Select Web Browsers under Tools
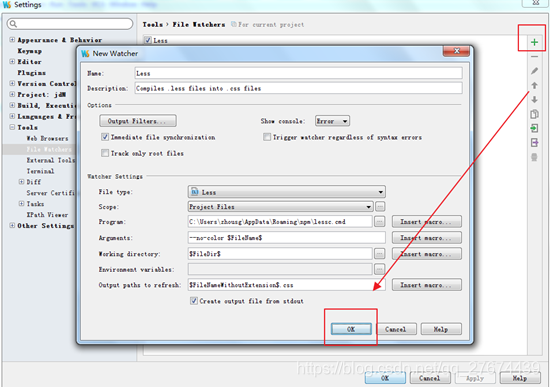The width and height of the screenshot is (550, 387). click(47, 138)
